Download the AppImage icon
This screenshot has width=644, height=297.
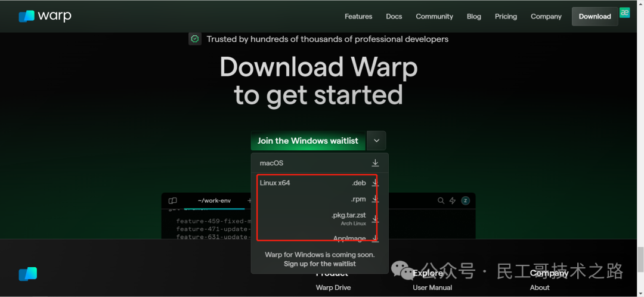tap(375, 239)
